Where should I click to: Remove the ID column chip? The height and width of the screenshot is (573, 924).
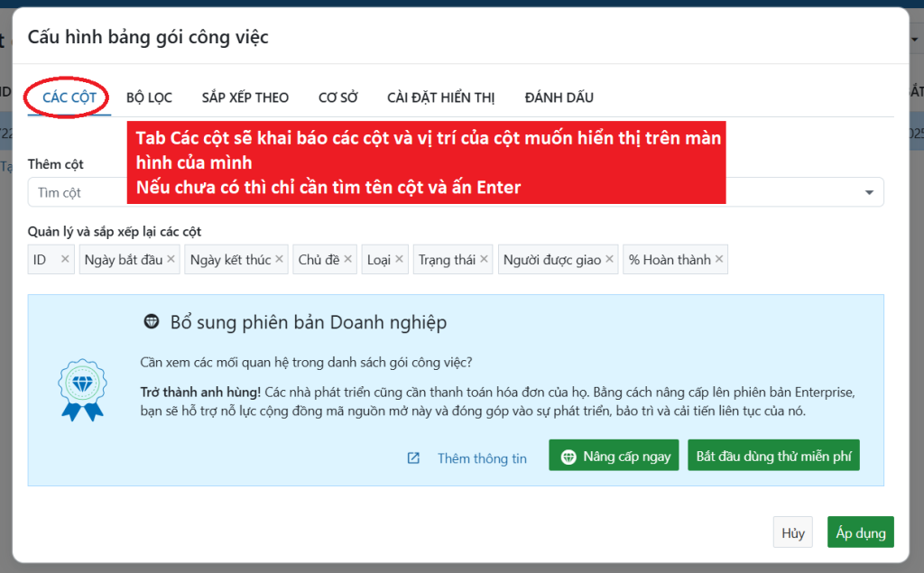click(x=65, y=260)
